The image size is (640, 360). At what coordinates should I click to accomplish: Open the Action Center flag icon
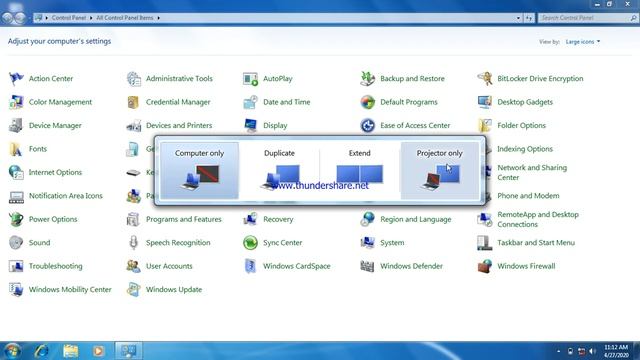coord(16,78)
